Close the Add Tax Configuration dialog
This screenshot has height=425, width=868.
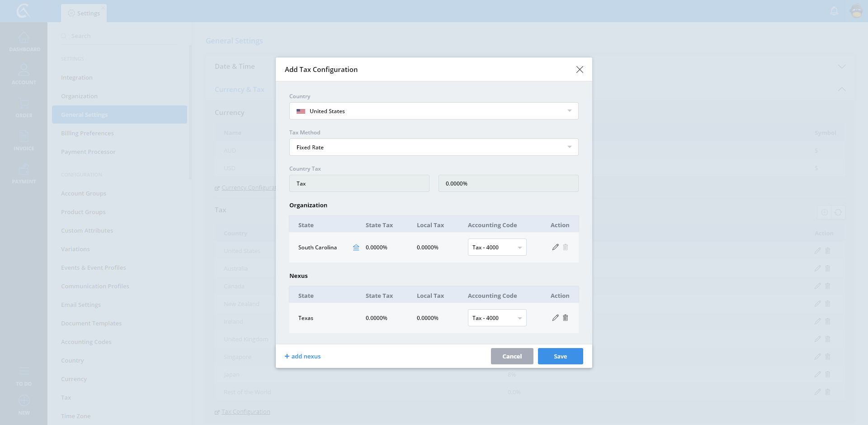point(579,69)
